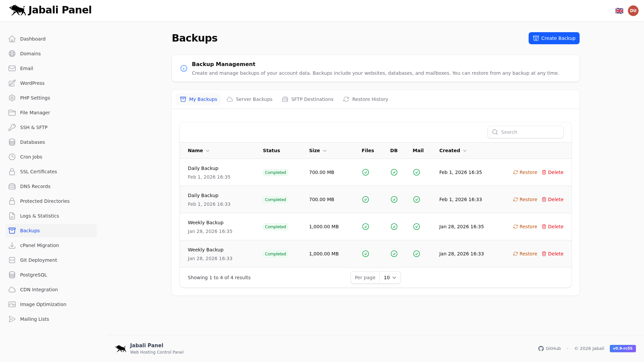Switch to the Server Backups tab

point(250,99)
